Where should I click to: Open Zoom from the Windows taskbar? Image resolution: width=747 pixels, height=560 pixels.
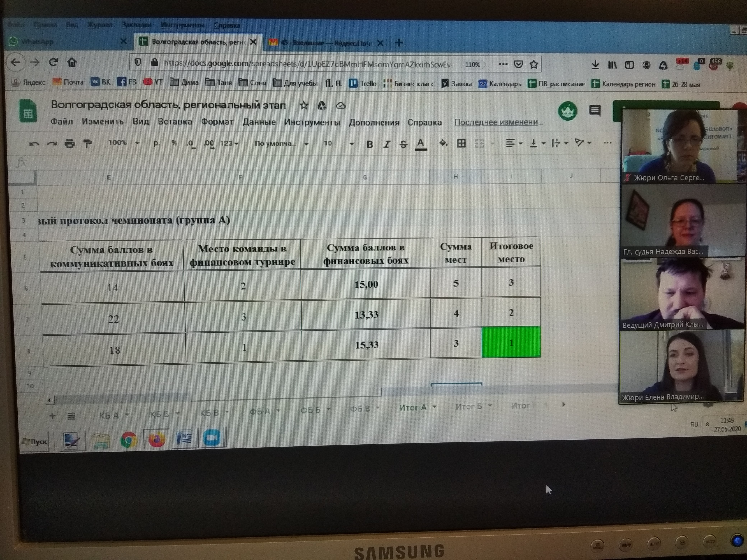(x=212, y=438)
